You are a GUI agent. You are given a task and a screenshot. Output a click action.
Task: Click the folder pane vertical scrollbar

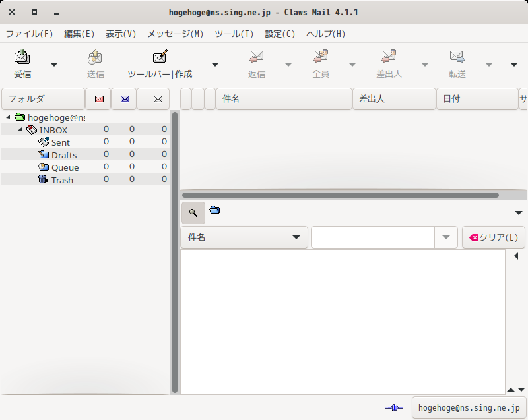pos(175,253)
